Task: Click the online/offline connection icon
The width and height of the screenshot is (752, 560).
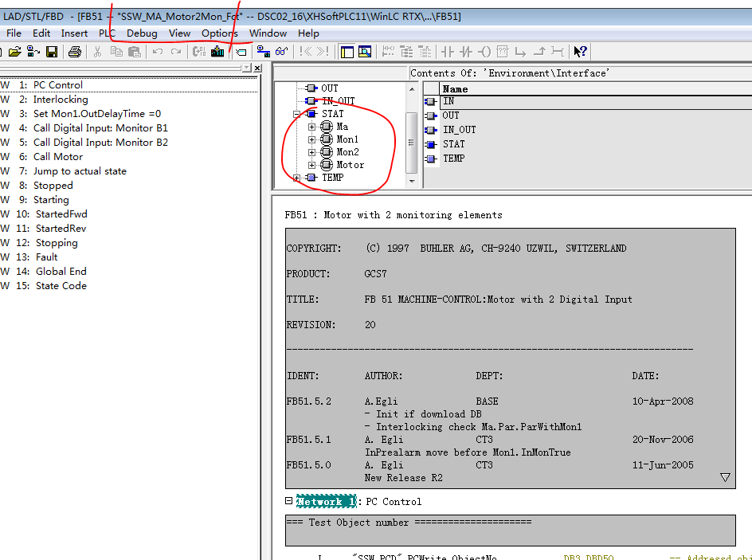Action: pos(264,52)
